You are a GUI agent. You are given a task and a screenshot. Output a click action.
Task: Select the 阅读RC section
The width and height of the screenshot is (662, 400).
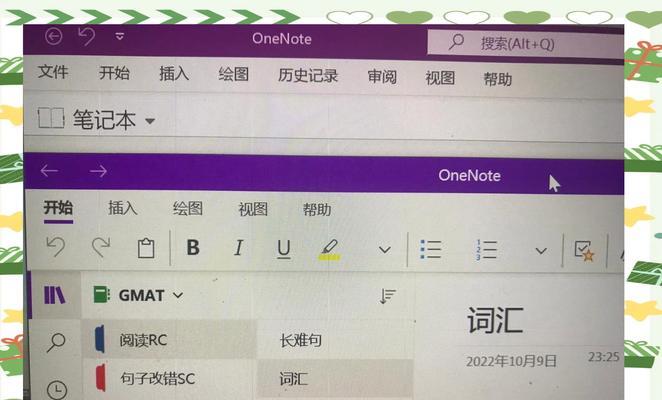(168, 340)
